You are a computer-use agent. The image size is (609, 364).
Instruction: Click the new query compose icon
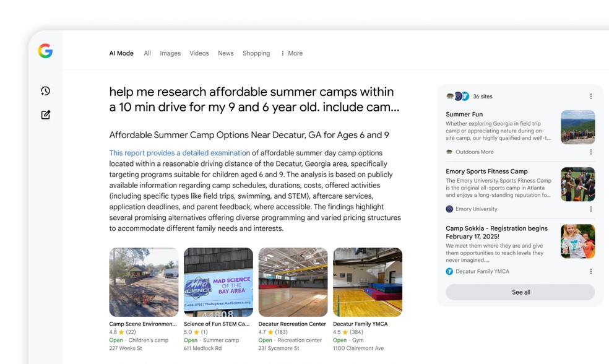[x=45, y=115]
